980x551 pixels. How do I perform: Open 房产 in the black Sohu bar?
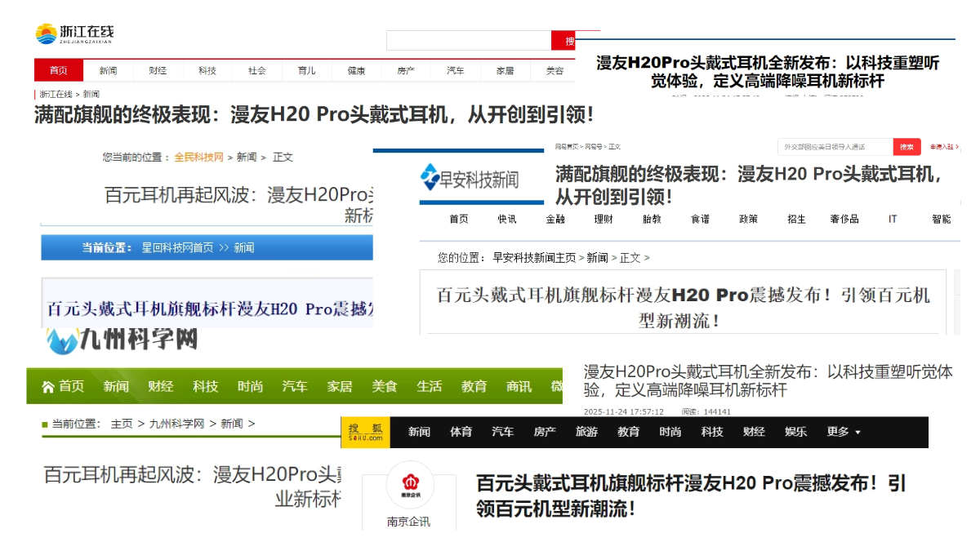[x=545, y=432]
